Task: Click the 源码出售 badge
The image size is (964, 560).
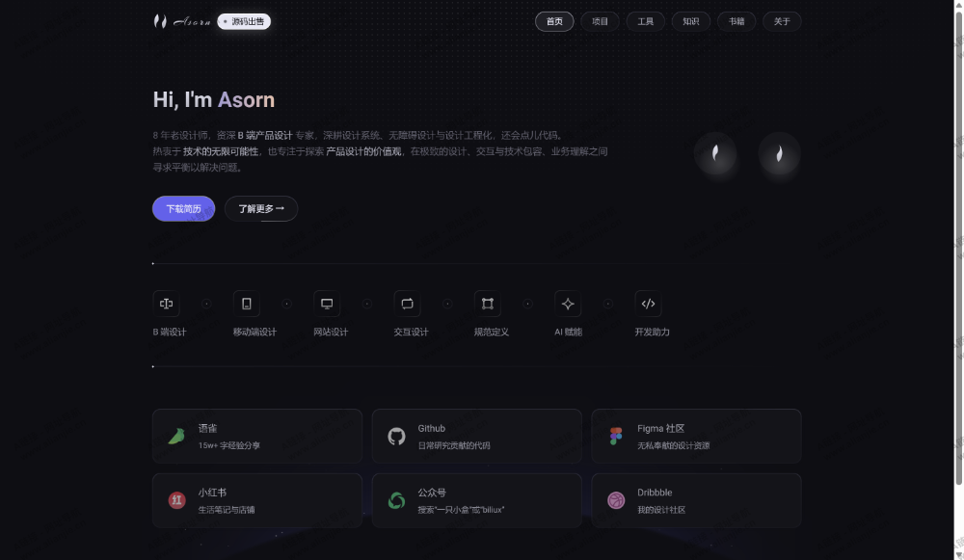Action: (244, 21)
